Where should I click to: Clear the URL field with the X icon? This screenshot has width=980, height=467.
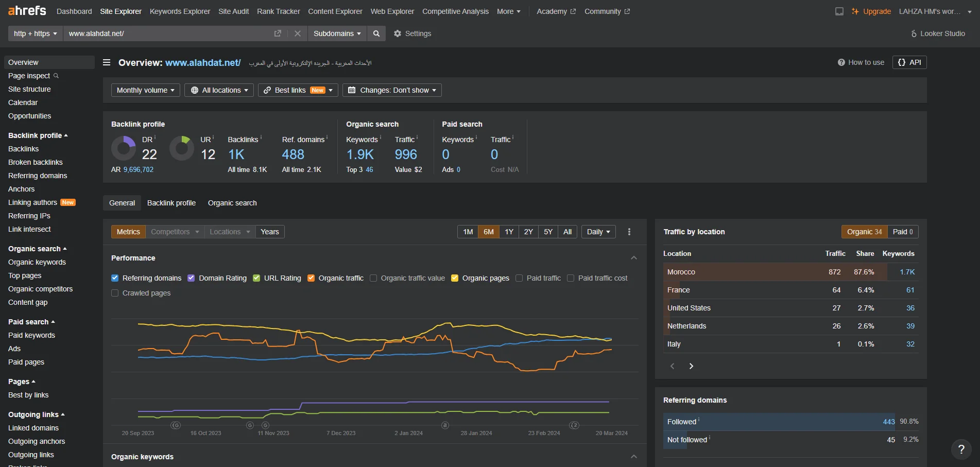click(297, 33)
